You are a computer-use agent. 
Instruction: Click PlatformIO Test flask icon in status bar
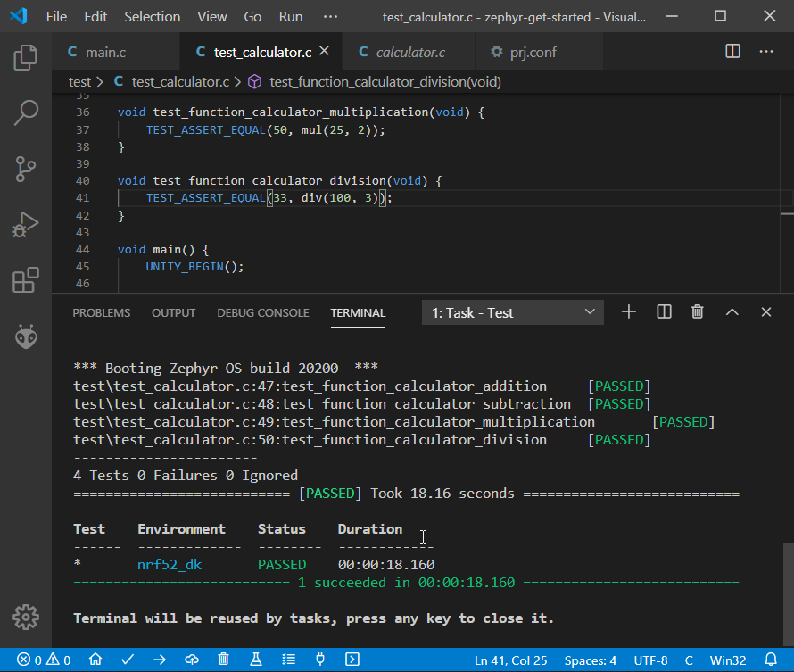(x=256, y=660)
